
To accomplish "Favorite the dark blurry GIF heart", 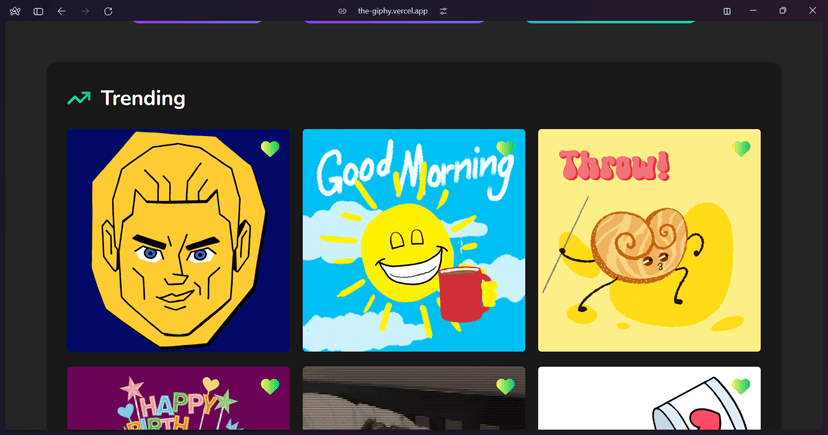I will click(x=505, y=386).
